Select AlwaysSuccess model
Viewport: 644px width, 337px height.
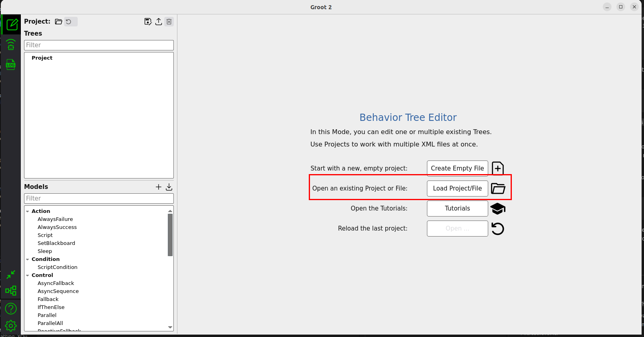57,227
